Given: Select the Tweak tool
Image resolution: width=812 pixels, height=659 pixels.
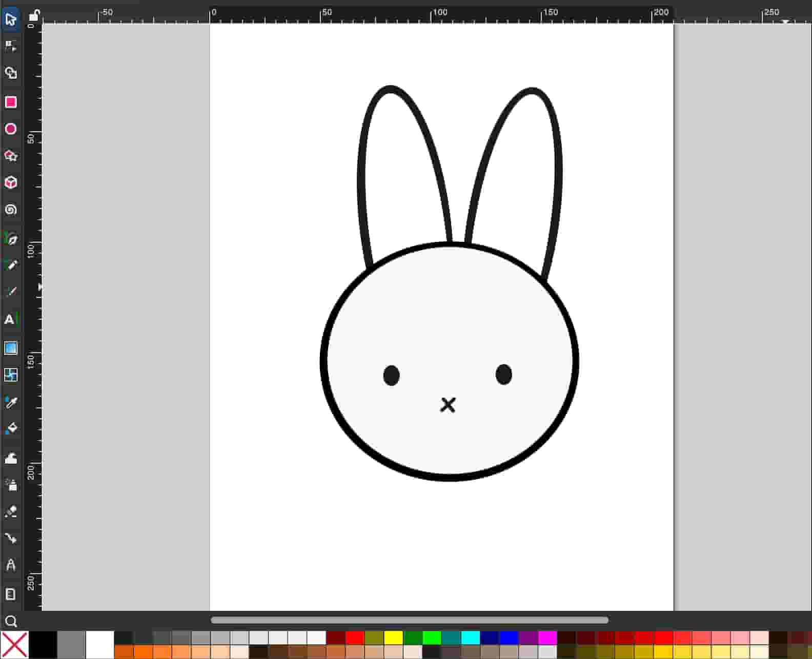Looking at the screenshot, I should 11,458.
